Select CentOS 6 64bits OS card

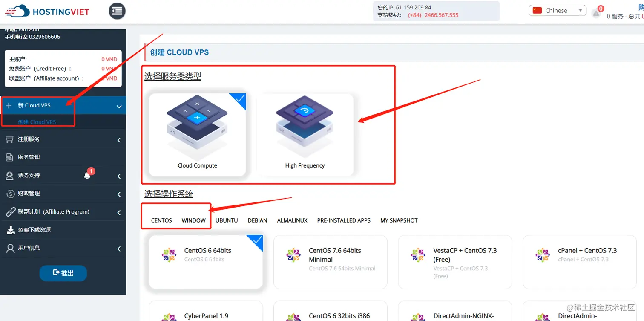pos(206,262)
